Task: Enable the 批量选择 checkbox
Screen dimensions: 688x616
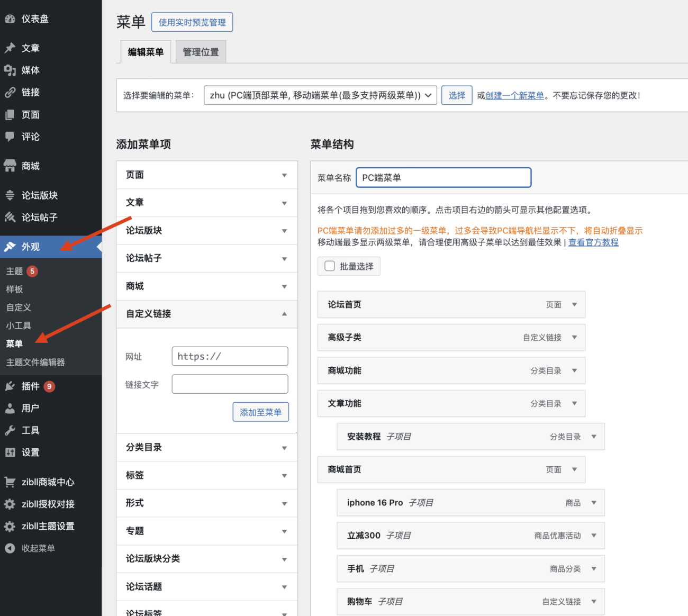Action: (x=330, y=266)
